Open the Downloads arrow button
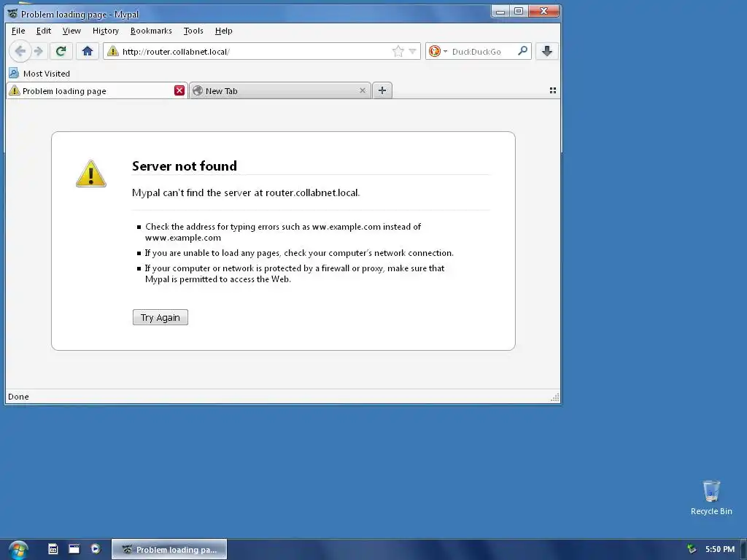Viewport: 747px width, 560px height. [547, 51]
